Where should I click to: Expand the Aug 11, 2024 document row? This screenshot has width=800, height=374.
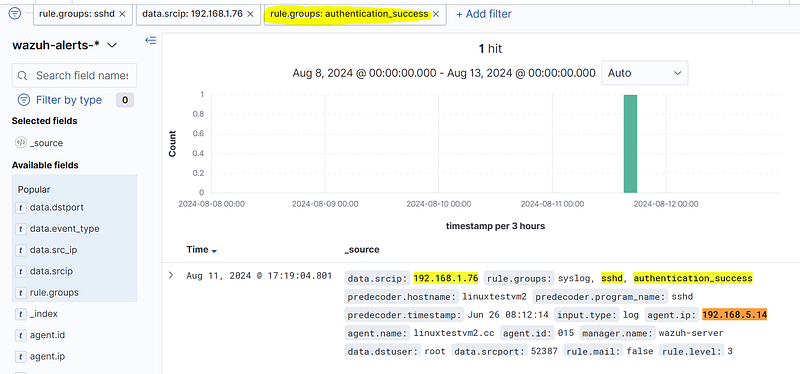(x=171, y=276)
